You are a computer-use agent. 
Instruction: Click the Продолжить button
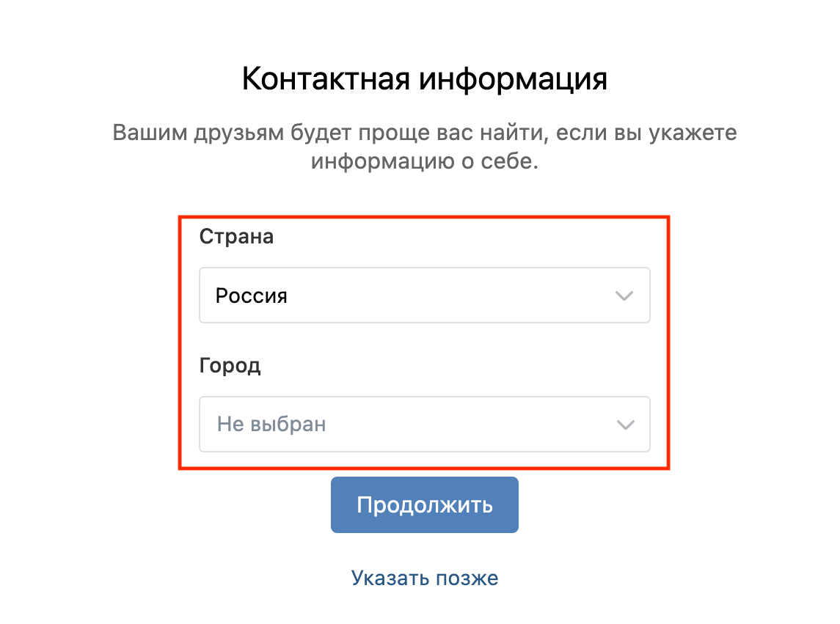click(x=424, y=504)
